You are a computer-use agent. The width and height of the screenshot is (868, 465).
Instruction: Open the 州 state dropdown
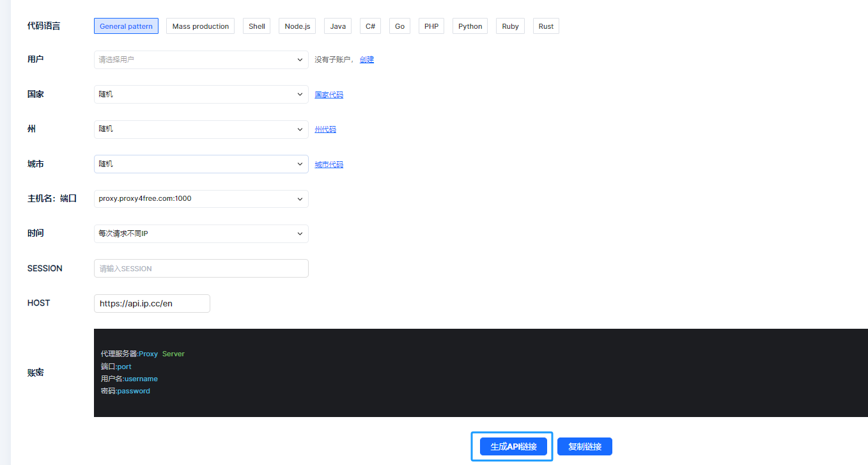coord(201,129)
